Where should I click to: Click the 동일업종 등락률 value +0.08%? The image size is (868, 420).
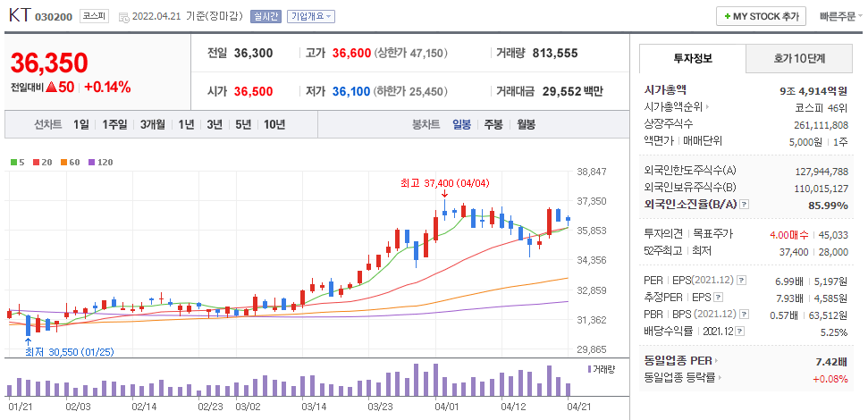tap(830, 379)
